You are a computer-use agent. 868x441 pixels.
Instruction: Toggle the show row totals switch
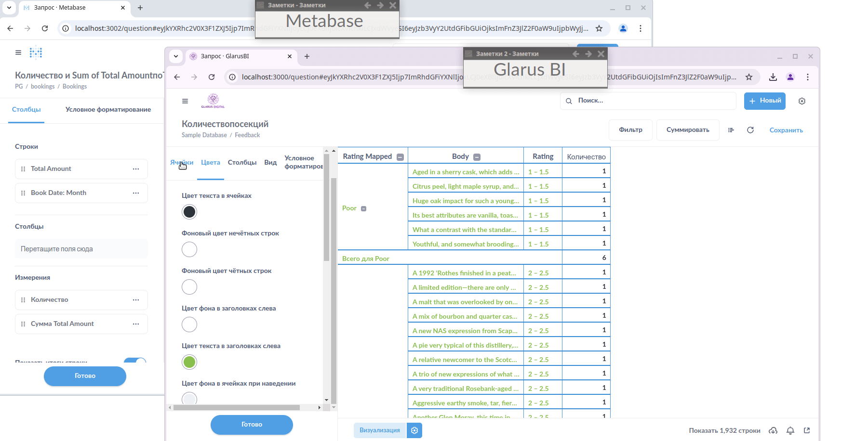tap(135, 361)
